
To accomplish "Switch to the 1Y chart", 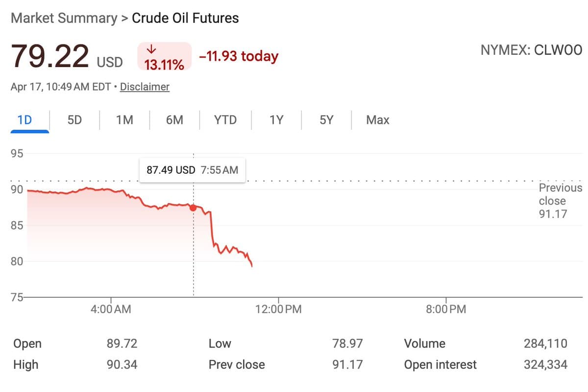I will pyautogui.click(x=276, y=120).
